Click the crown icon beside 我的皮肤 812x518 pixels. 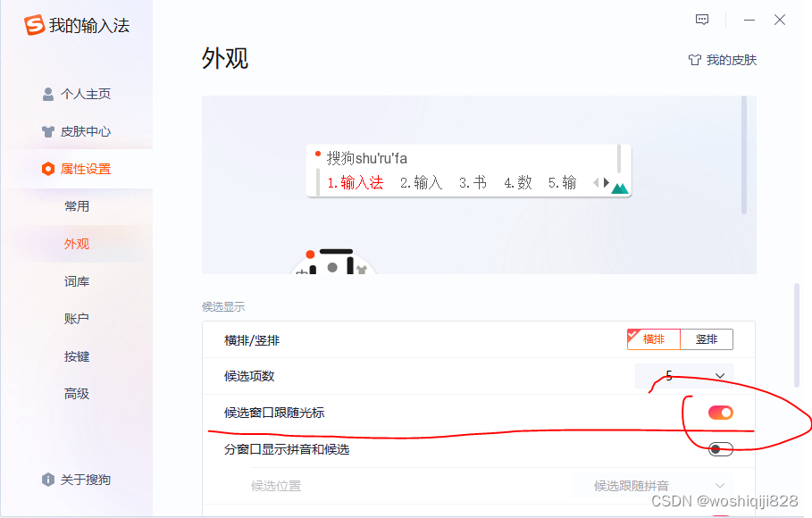point(695,60)
